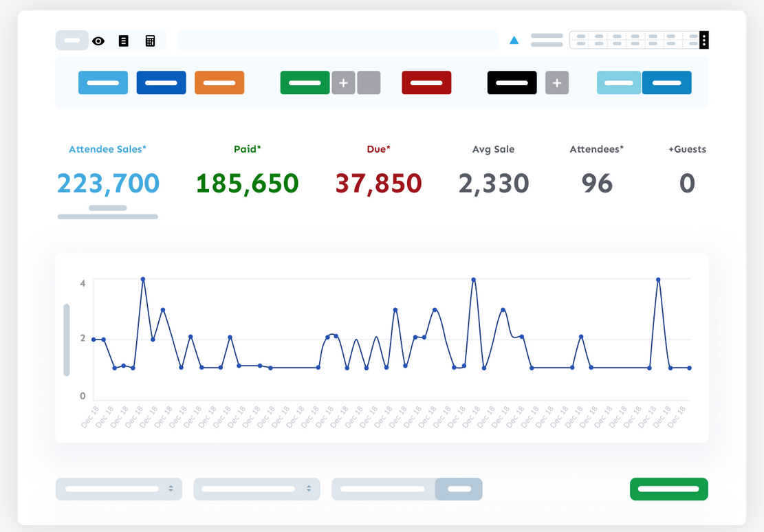Click the eye view icon
Screen dimensions: 764x532
click(x=98, y=41)
